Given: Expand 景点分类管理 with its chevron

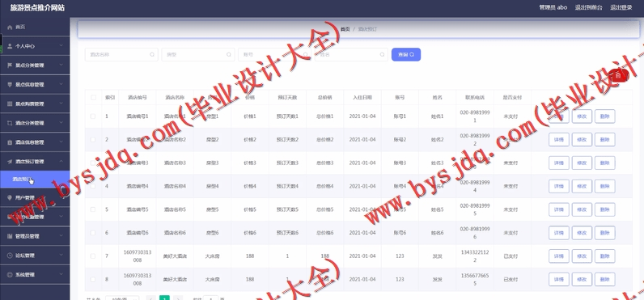Looking at the screenshot, I should tap(61, 65).
